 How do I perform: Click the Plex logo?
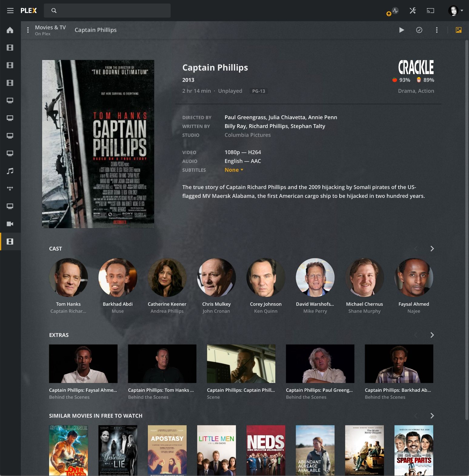pyautogui.click(x=28, y=11)
